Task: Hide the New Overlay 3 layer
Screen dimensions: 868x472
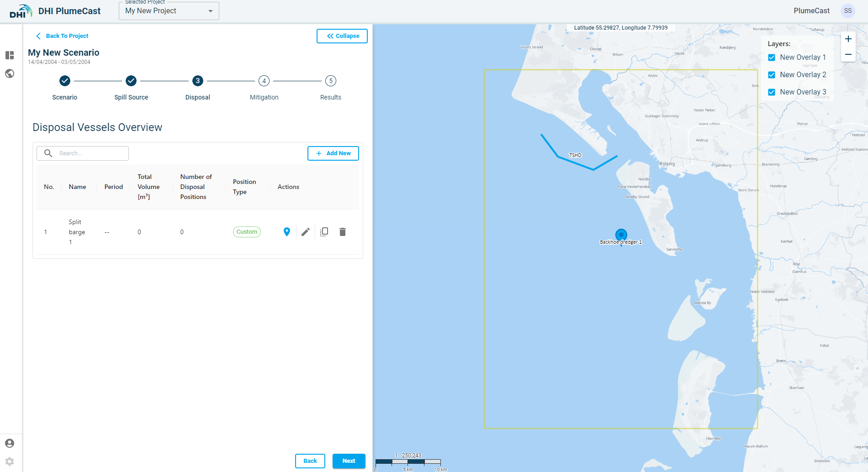Action: point(772,92)
